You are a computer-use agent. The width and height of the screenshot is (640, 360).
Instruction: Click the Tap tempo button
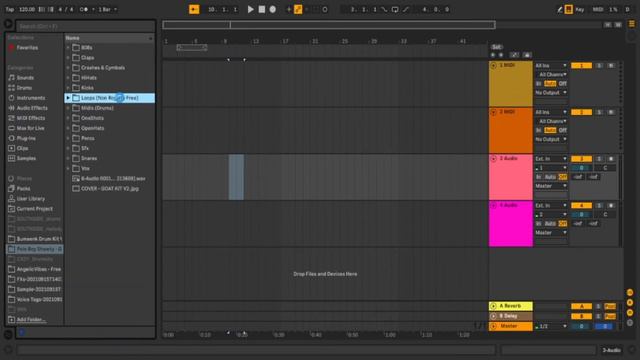[10, 9]
